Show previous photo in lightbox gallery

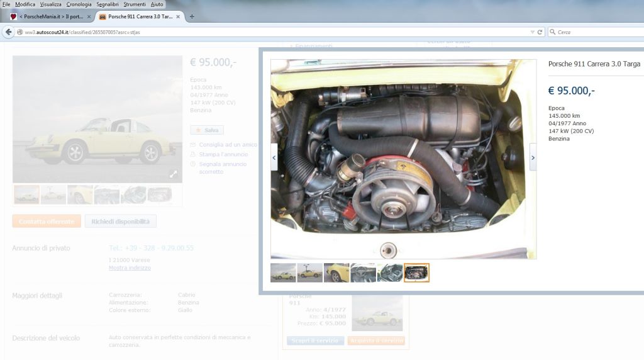[274, 157]
